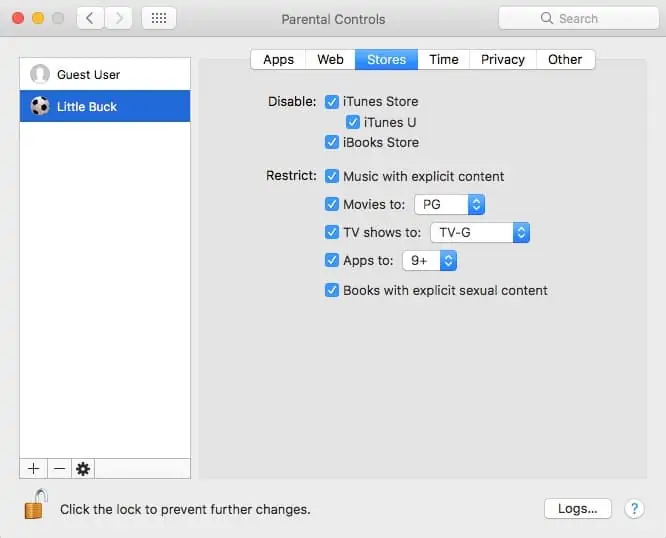The image size is (666, 538).
Task: Toggle the TV shows to restriction checkbox
Action: point(332,232)
